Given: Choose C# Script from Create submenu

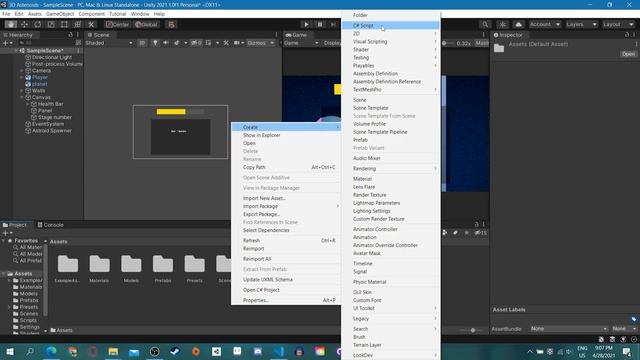Looking at the screenshot, I should pos(391,25).
